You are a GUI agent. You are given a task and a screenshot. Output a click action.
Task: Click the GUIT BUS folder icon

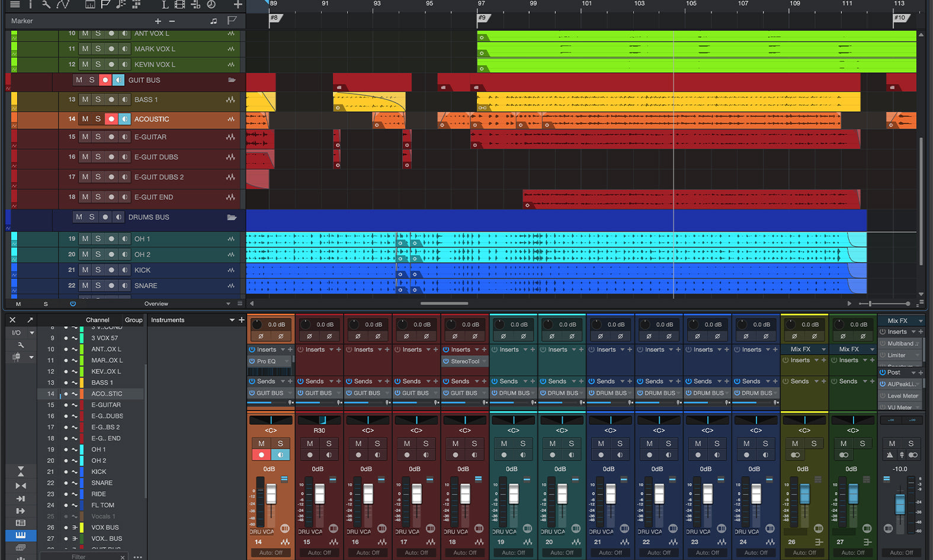point(232,80)
